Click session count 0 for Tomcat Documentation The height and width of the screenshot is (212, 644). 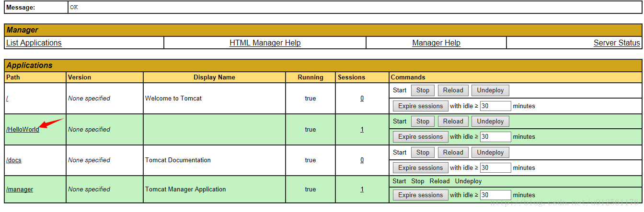pos(362,160)
